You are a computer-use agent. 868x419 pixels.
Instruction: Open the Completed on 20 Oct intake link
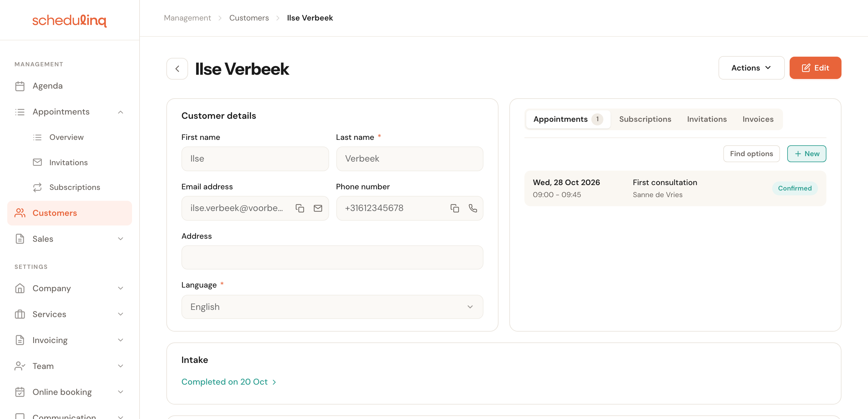(x=229, y=382)
